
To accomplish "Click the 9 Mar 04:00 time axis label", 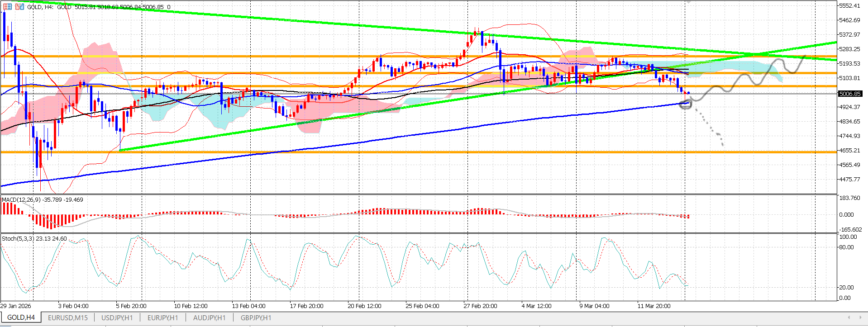I will 594,306.
